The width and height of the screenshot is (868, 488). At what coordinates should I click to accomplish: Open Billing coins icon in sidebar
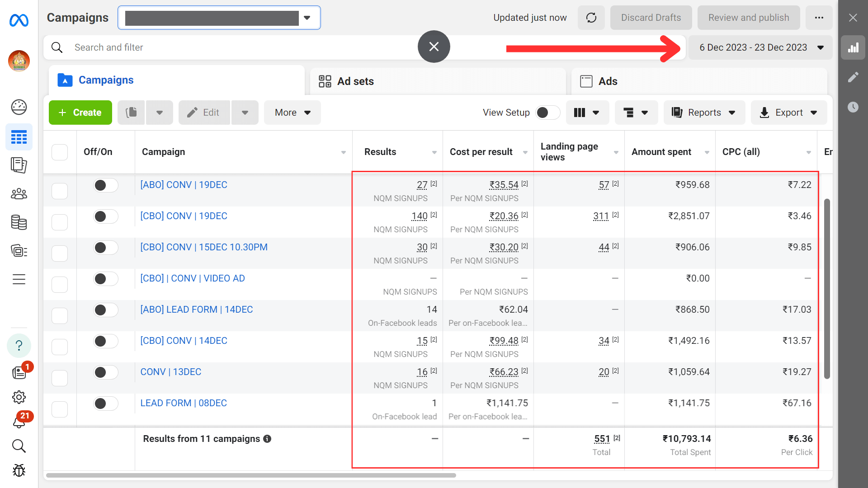tap(19, 222)
